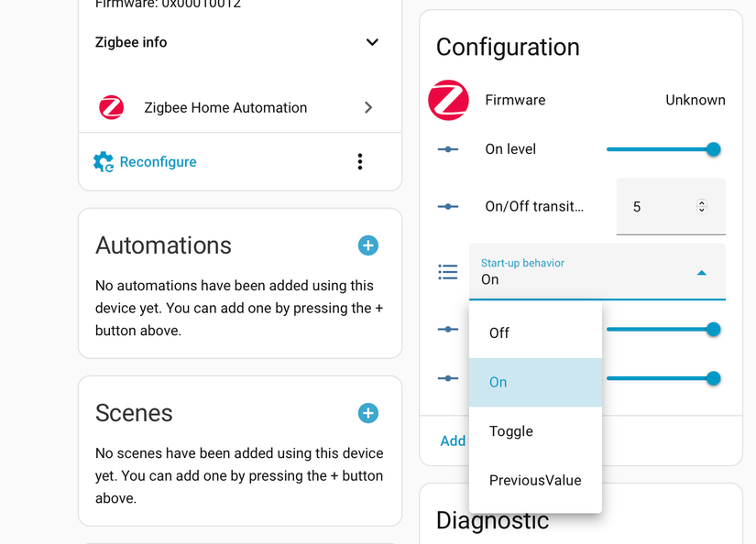
Task: Click the On level slider icon
Action: [x=448, y=149]
